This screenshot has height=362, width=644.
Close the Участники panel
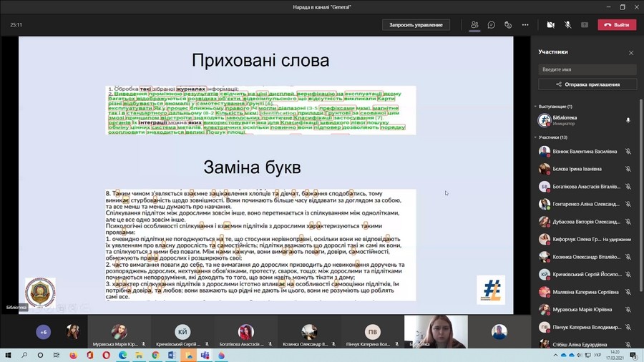coord(631,52)
